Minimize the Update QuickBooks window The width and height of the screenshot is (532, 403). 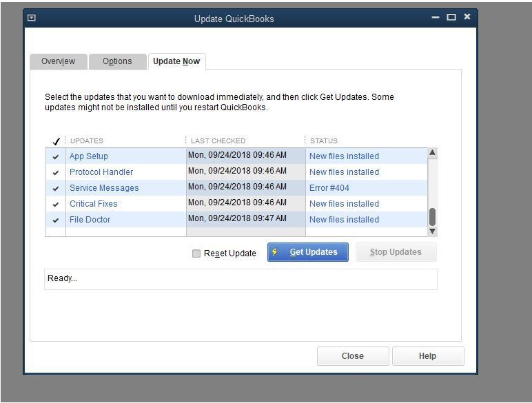pos(436,17)
